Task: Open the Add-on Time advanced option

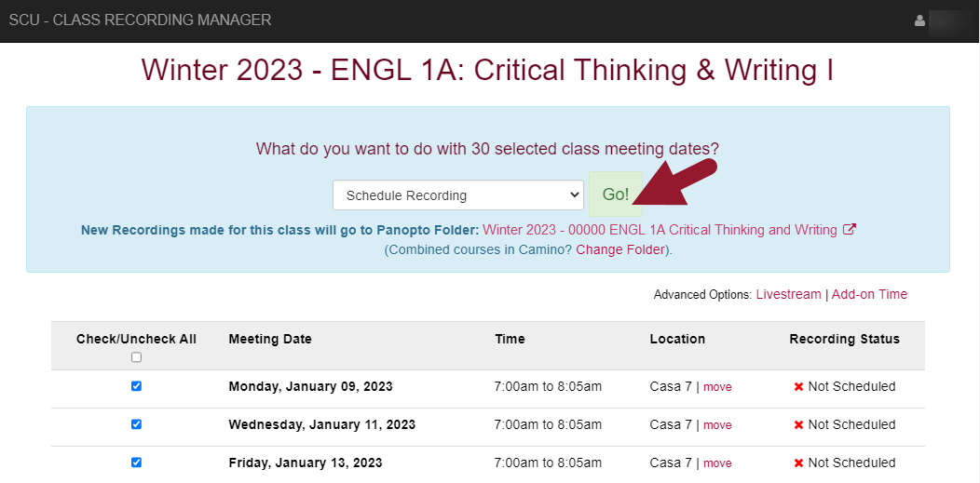Action: [x=869, y=294]
